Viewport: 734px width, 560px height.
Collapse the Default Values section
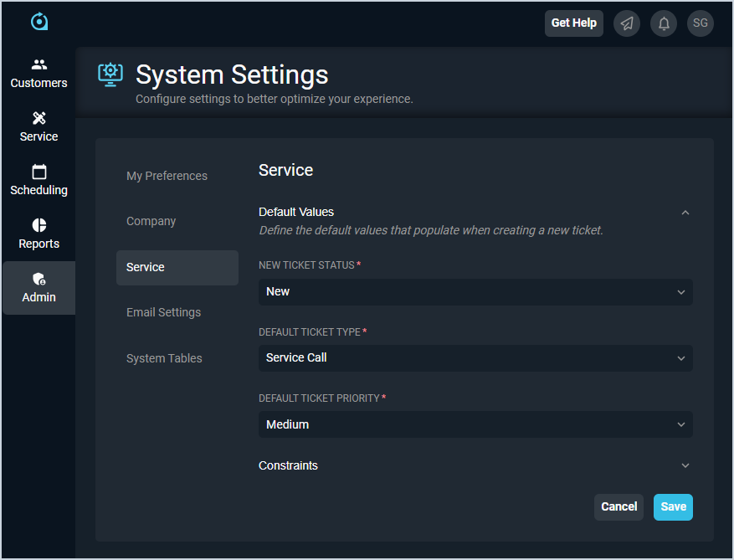[x=685, y=213]
